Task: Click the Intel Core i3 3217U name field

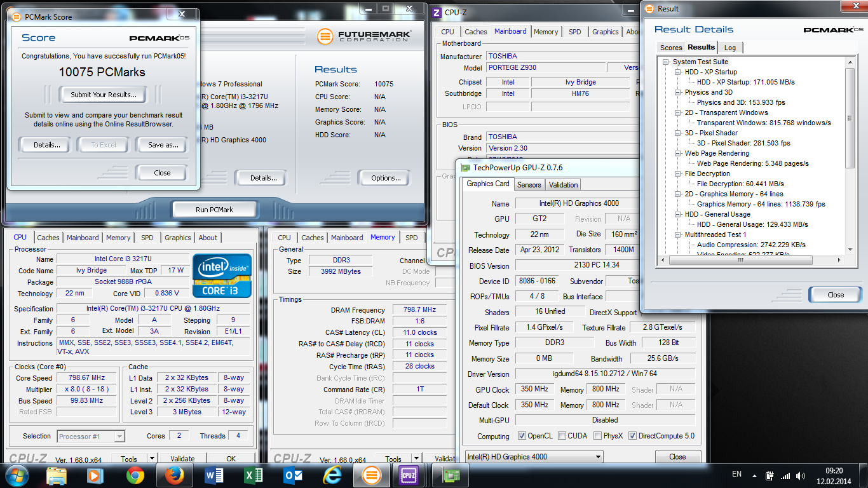Action: pyautogui.click(x=123, y=259)
